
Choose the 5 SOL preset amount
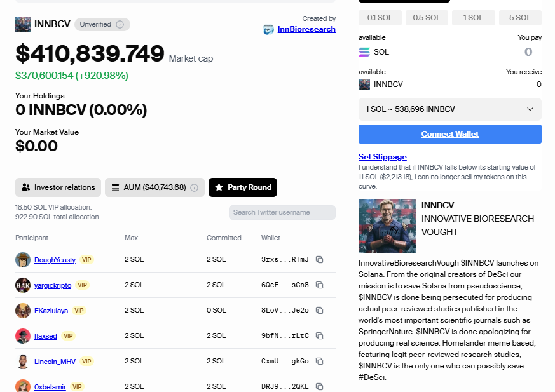point(520,18)
